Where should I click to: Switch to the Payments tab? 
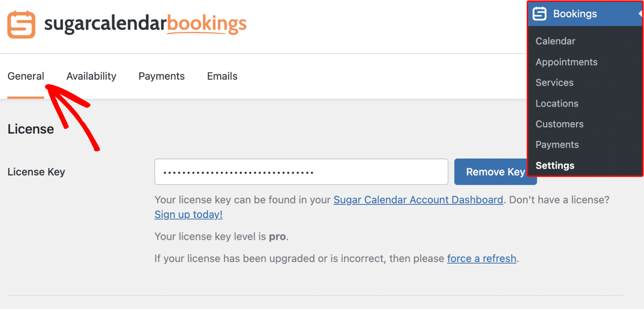[x=161, y=76]
